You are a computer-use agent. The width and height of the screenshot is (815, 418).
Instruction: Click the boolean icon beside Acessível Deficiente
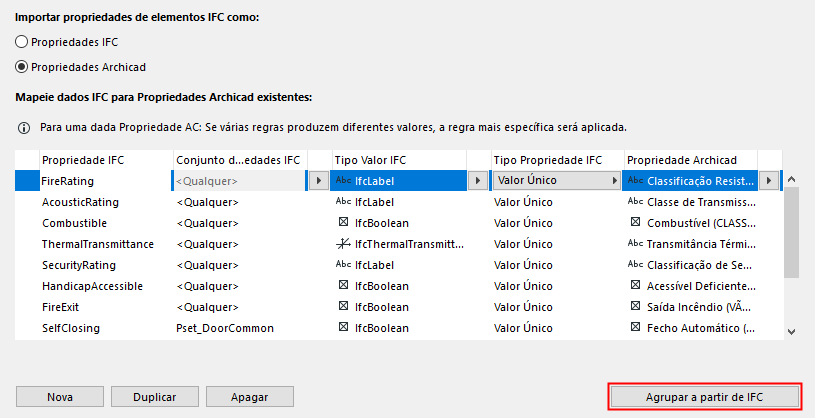point(635,286)
